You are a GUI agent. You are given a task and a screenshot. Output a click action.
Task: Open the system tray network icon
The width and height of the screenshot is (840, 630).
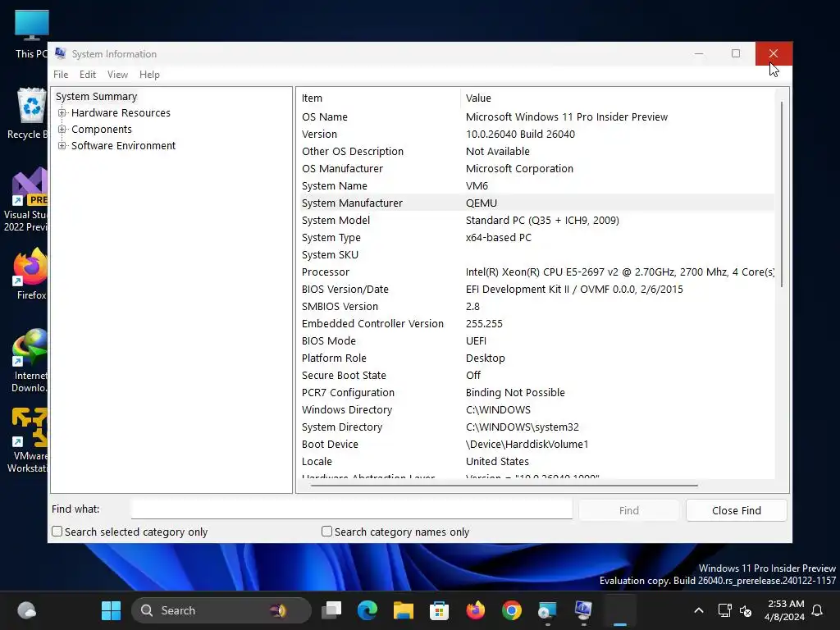[x=725, y=610]
